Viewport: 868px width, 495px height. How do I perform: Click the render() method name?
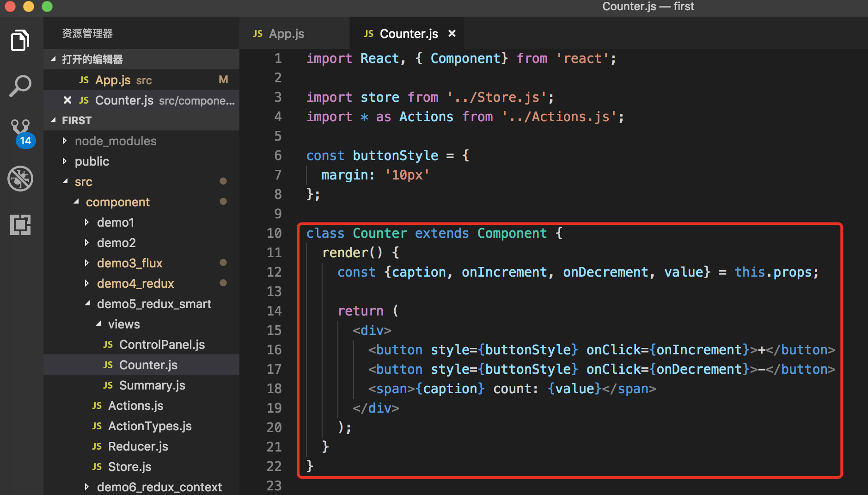345,253
